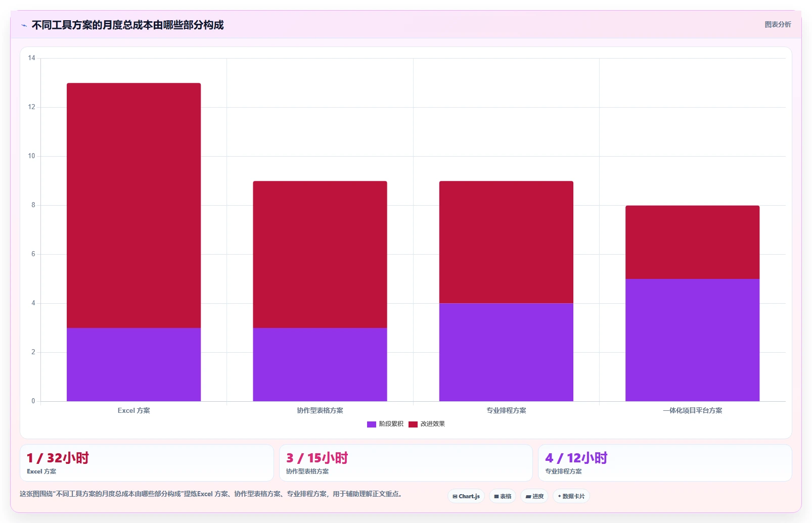The image size is (812, 523).
Task: Toggle the 阶段累积 legend item
Action: point(385,424)
